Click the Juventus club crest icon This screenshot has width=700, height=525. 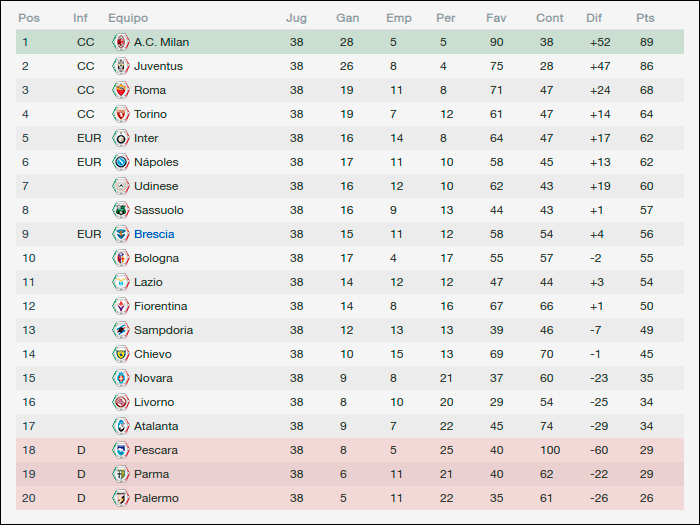[x=121, y=66]
